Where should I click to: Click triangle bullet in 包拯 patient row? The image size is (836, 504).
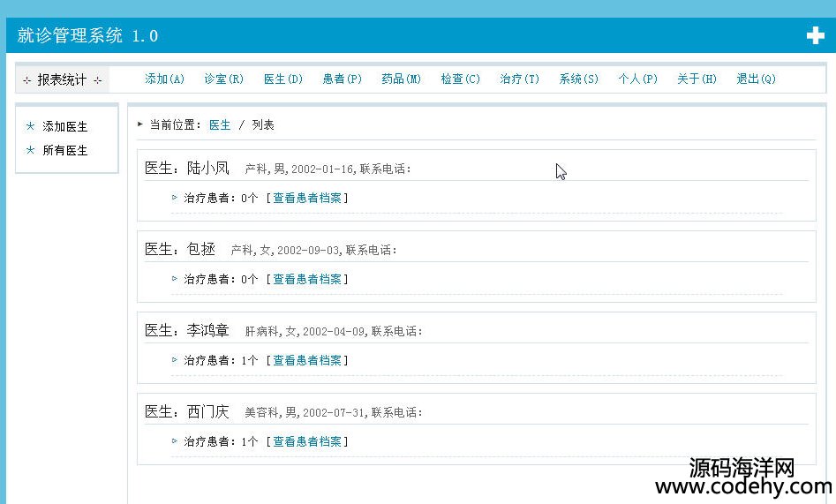(x=174, y=278)
